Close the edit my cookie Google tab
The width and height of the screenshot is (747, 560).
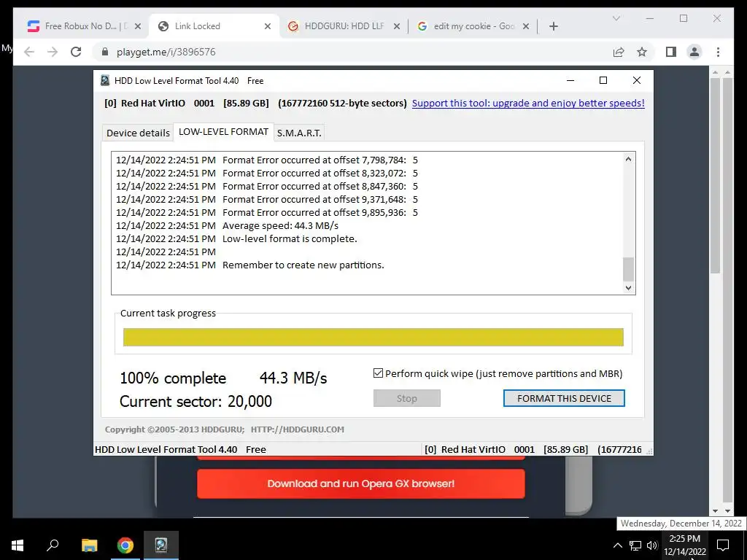(526, 26)
